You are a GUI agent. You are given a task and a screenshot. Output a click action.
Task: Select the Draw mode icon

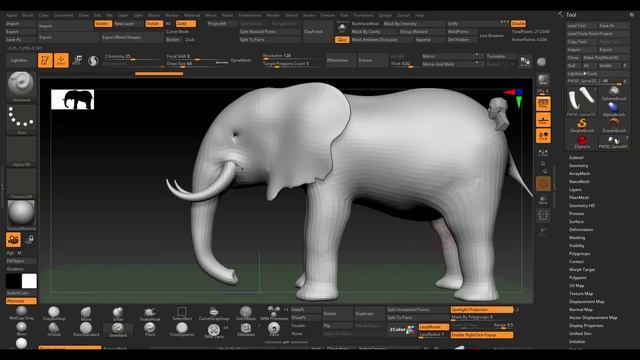tap(61, 60)
